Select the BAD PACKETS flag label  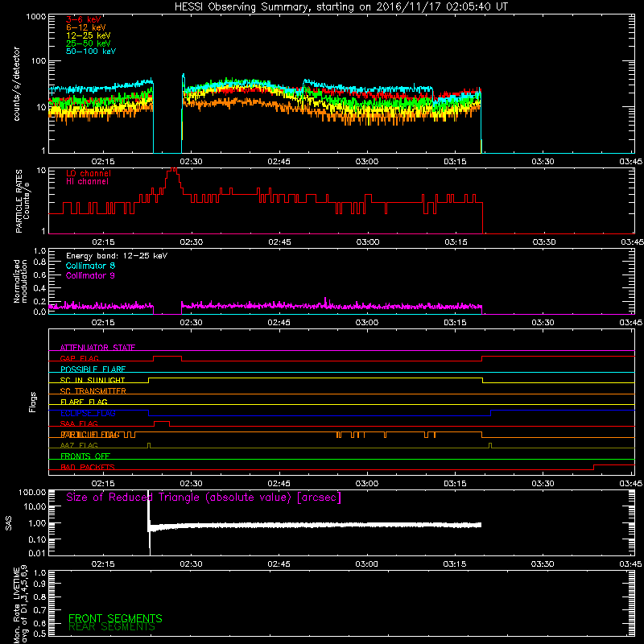pos(88,468)
